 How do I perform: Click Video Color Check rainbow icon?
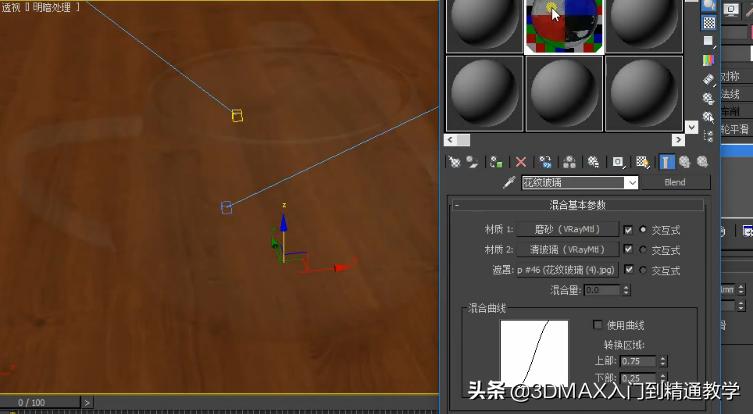click(709, 60)
